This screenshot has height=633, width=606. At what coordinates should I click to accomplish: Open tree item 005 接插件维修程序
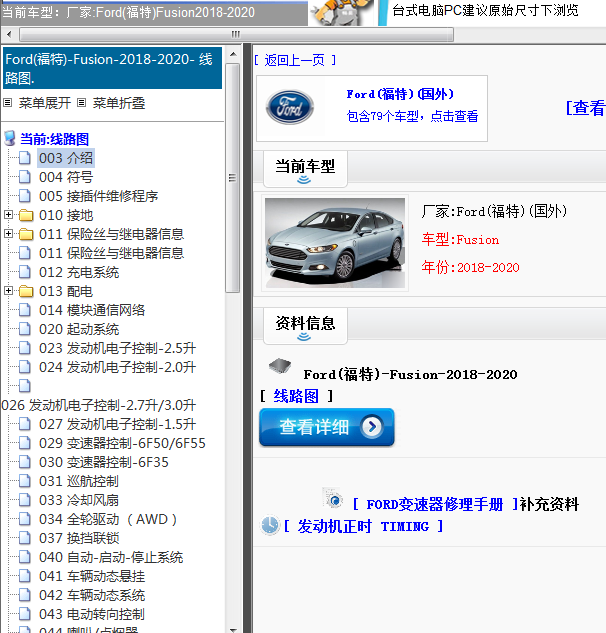(99, 196)
